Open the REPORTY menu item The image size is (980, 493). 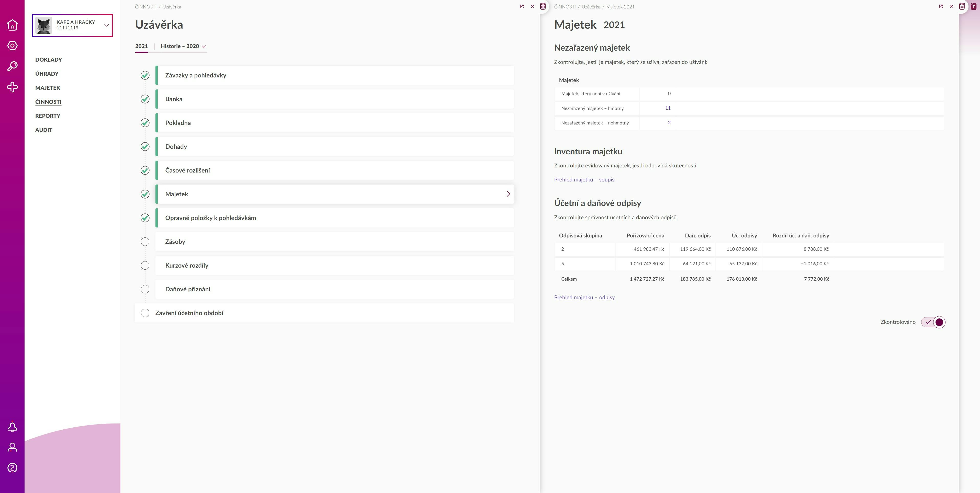[x=48, y=116]
